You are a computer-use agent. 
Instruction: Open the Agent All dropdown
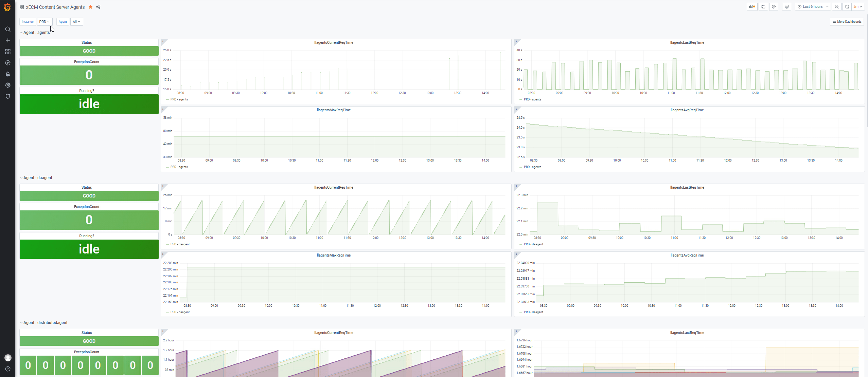(x=76, y=22)
